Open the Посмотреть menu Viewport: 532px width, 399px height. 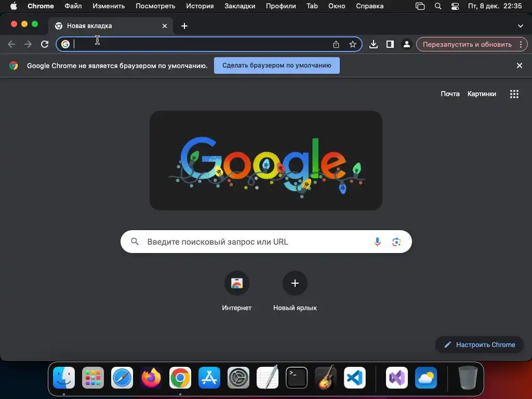(155, 6)
